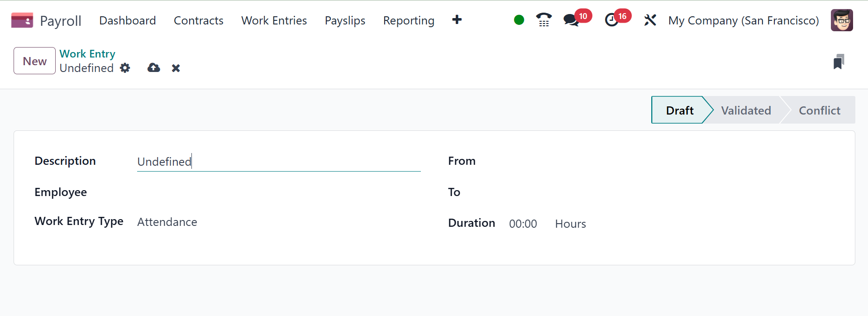The image size is (868, 316).
Task: Open the Reporting menu
Action: coord(409,20)
